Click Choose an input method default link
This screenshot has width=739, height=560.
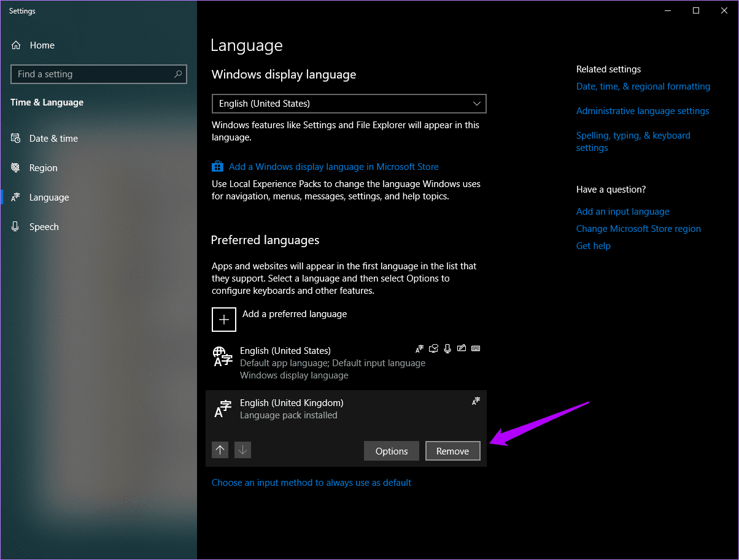click(x=312, y=483)
